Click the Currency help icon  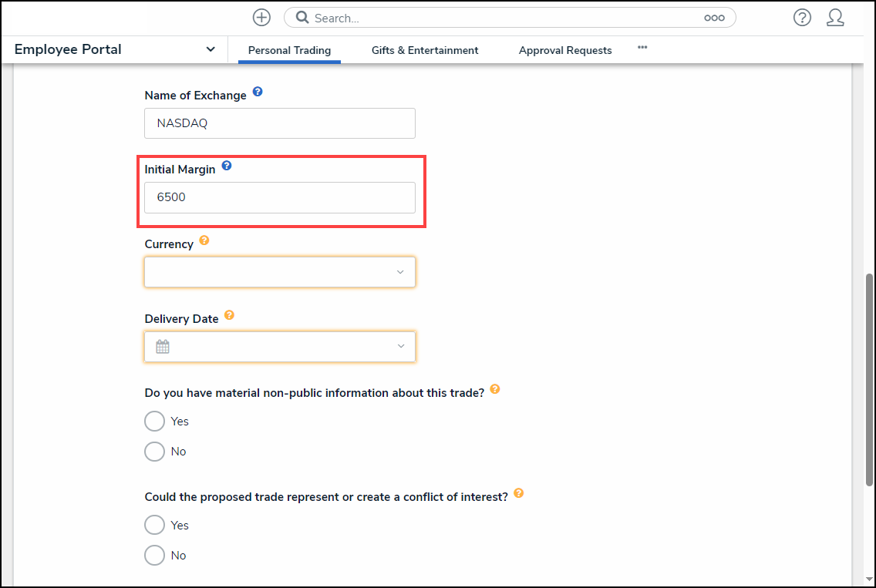click(204, 240)
